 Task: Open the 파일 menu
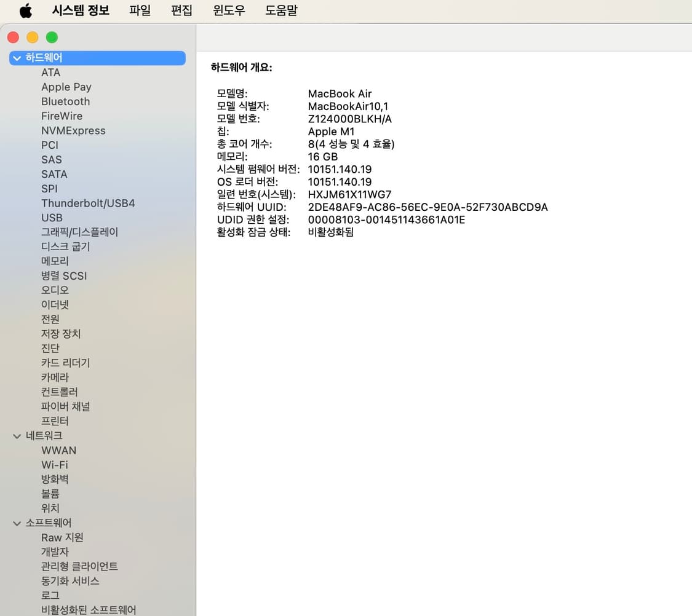point(139,10)
